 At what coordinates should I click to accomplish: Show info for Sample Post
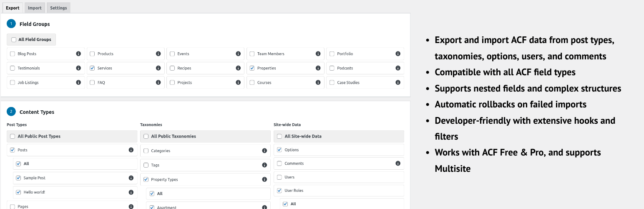click(131, 178)
